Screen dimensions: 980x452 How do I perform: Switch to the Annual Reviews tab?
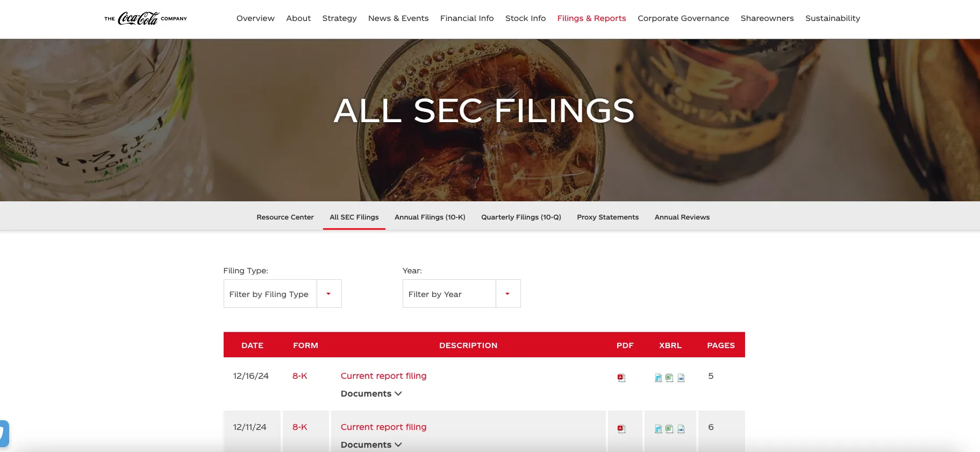tap(682, 217)
